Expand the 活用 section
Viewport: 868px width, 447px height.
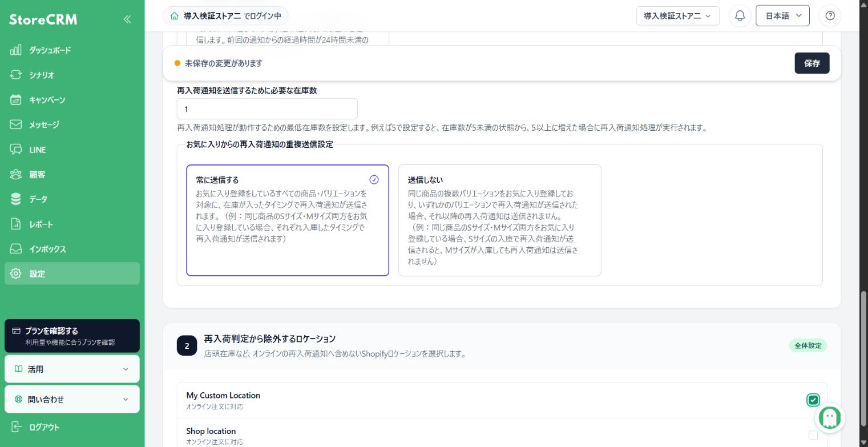tap(72, 369)
